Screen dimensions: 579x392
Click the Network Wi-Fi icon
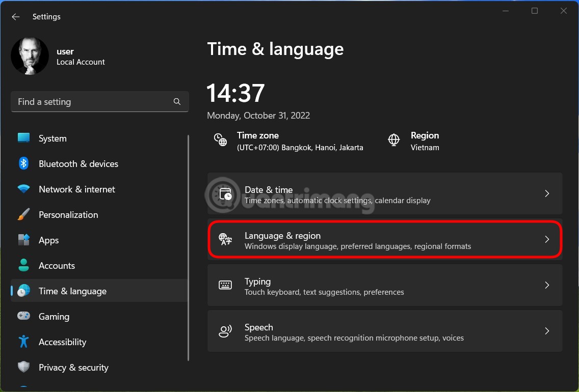pos(23,189)
